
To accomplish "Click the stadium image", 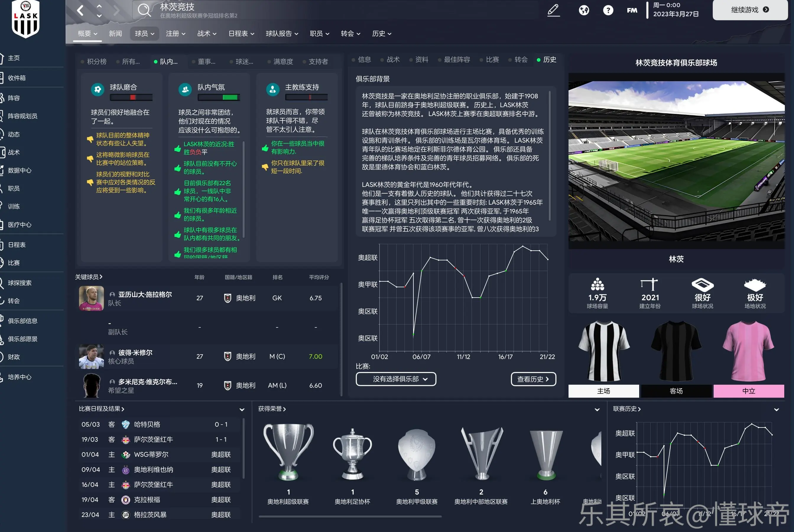I will click(x=676, y=161).
